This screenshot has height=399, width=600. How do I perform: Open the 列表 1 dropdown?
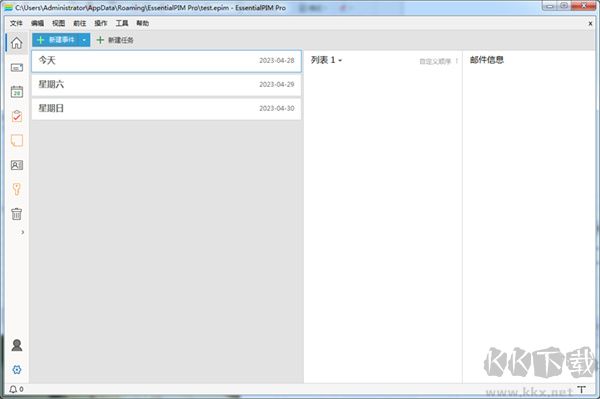click(x=326, y=60)
